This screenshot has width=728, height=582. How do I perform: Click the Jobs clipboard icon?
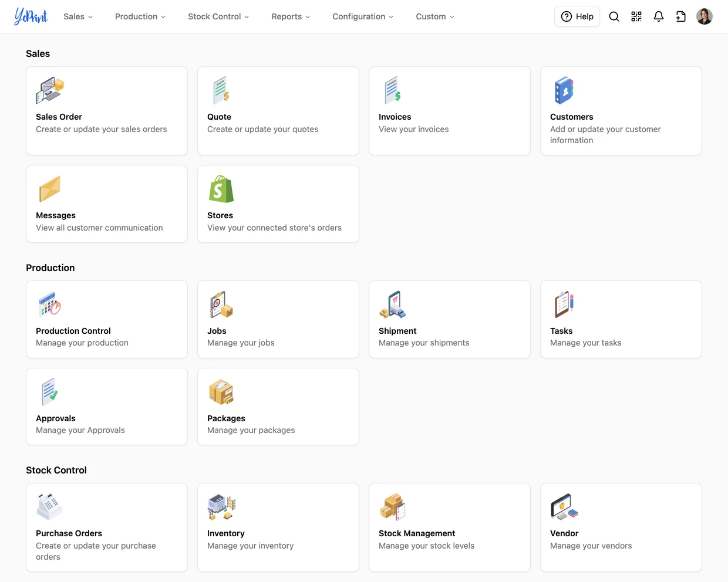pyautogui.click(x=221, y=304)
